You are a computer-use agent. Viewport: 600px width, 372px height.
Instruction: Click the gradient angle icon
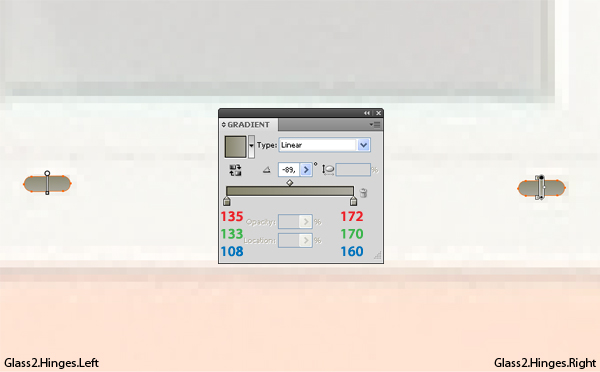click(267, 170)
